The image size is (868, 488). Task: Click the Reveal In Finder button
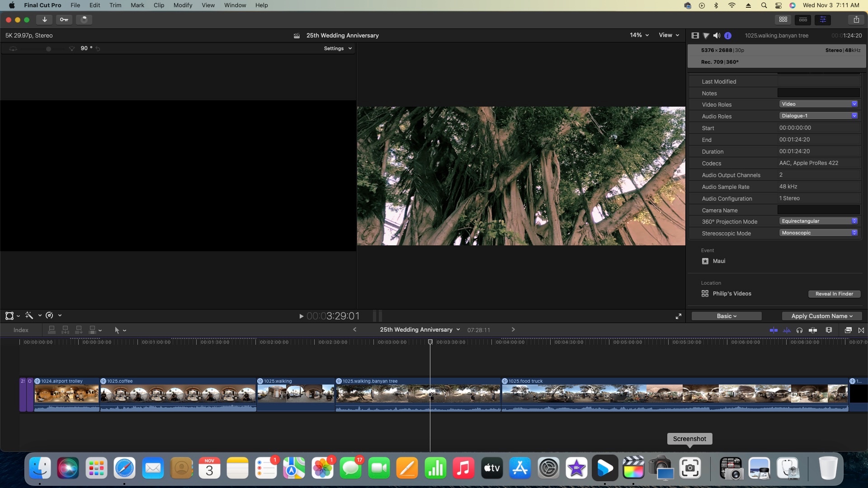(x=834, y=294)
